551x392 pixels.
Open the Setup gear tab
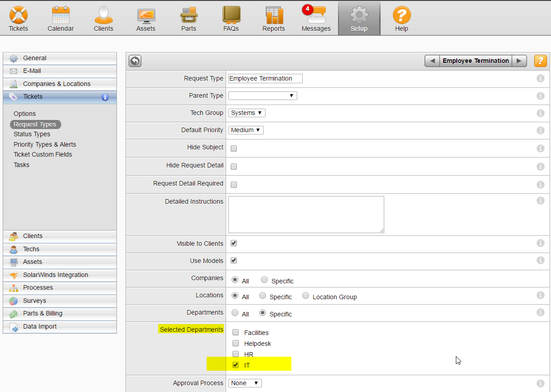click(359, 19)
